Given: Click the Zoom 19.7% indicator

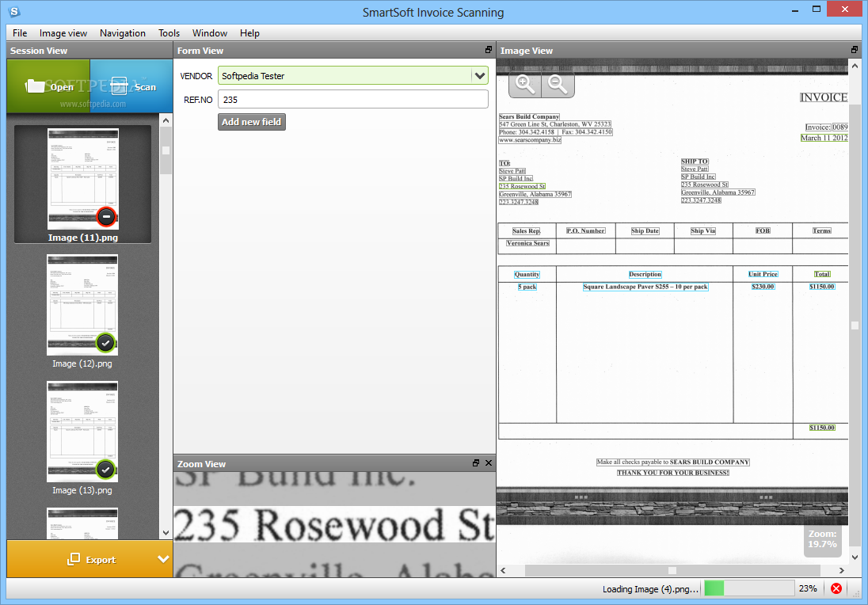Looking at the screenshot, I should (822, 539).
